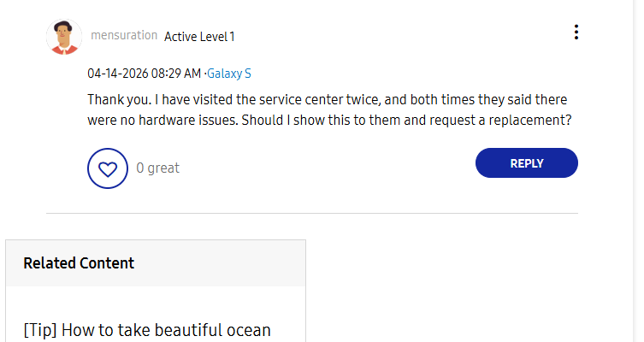Screen dimensions: 644x342
Task: Click the heart like icon
Action: 108,168
